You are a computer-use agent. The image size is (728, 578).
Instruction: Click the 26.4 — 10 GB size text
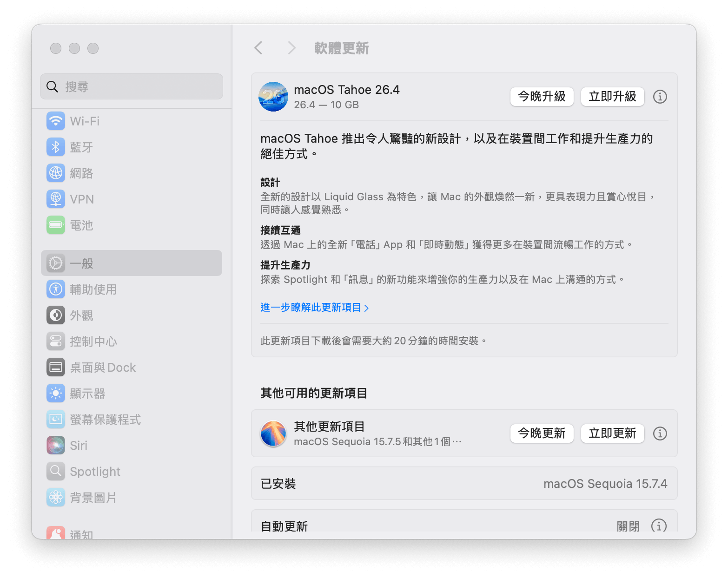coord(326,105)
